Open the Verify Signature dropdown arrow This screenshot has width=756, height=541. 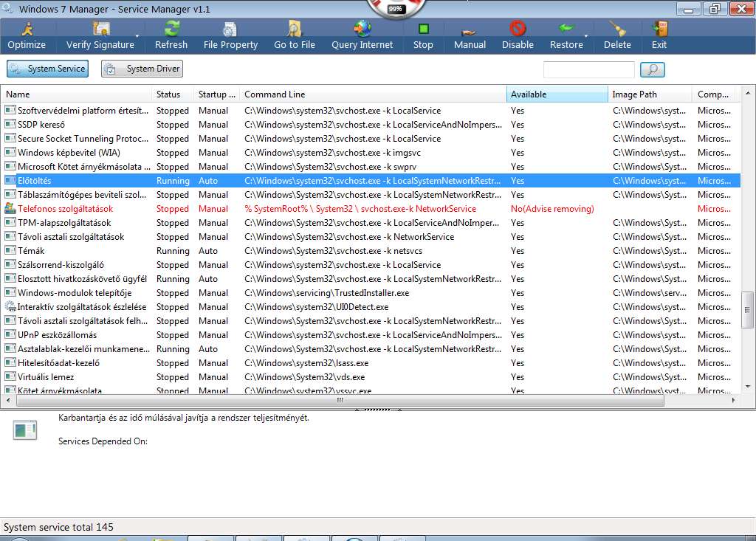137,36
